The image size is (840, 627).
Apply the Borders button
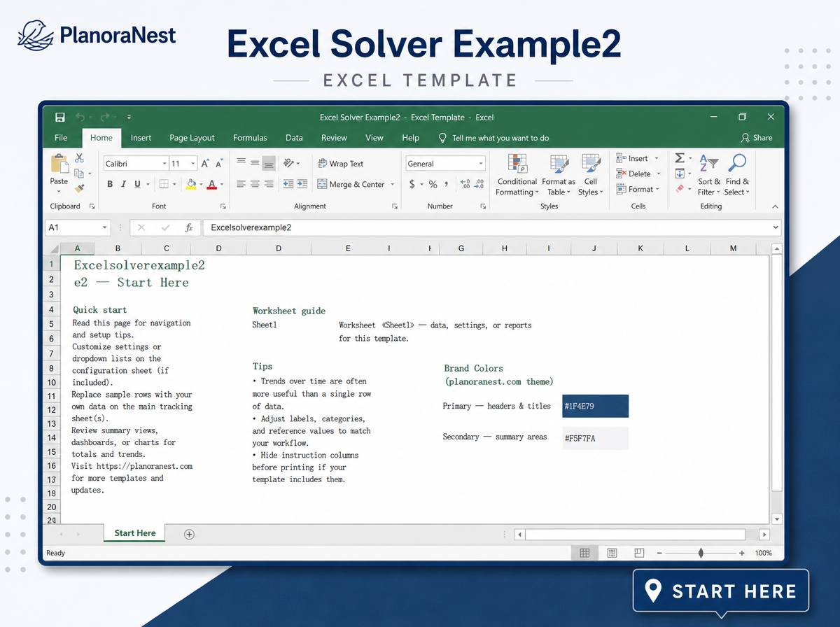point(163,184)
